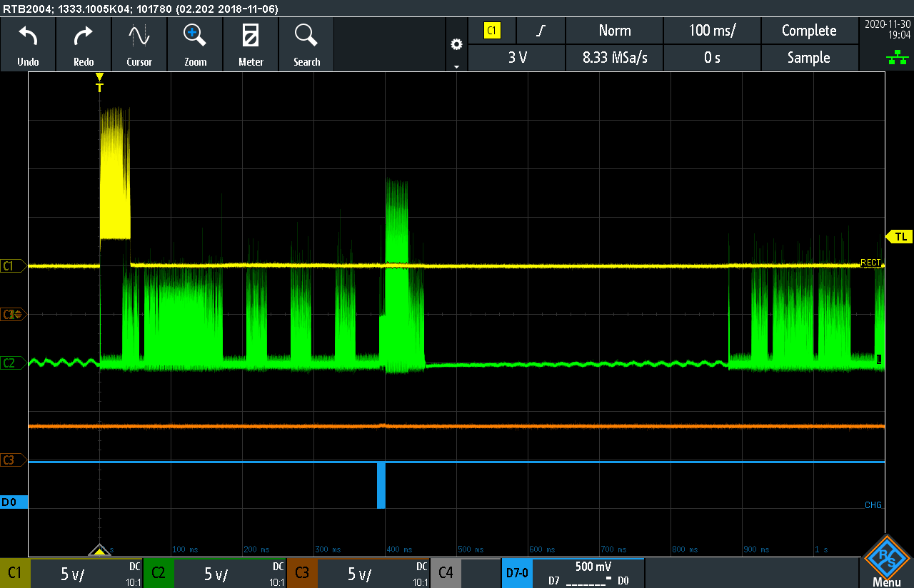Open the C1 5 V/ scale settings
The height and width of the screenshot is (588, 914).
click(86, 573)
